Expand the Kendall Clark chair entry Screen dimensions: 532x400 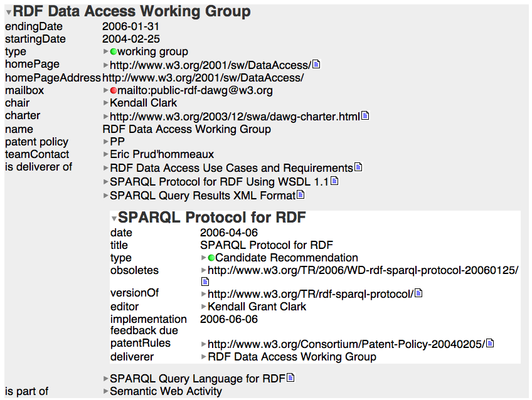click(x=105, y=103)
